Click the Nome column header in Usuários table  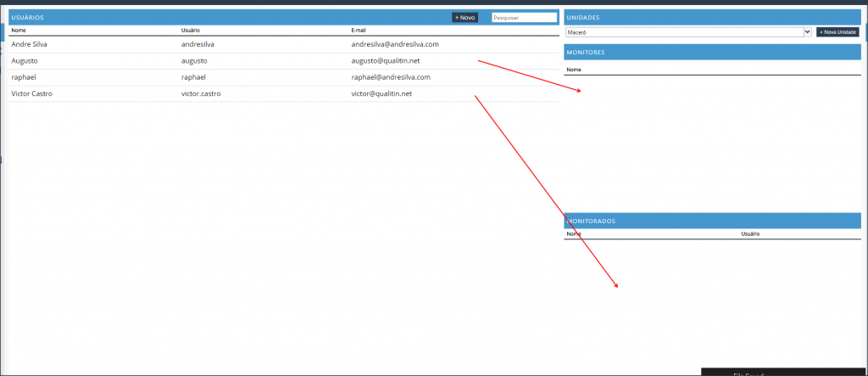pos(19,31)
